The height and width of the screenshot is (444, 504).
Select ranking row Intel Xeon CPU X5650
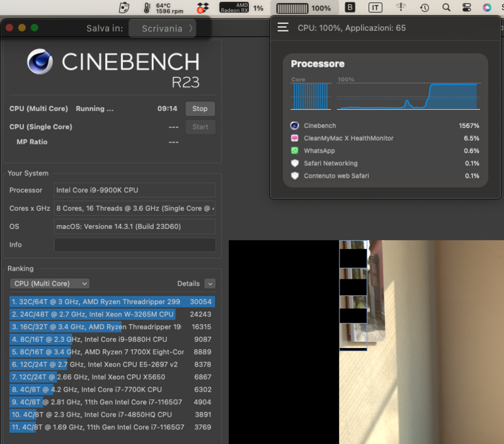[112, 377]
